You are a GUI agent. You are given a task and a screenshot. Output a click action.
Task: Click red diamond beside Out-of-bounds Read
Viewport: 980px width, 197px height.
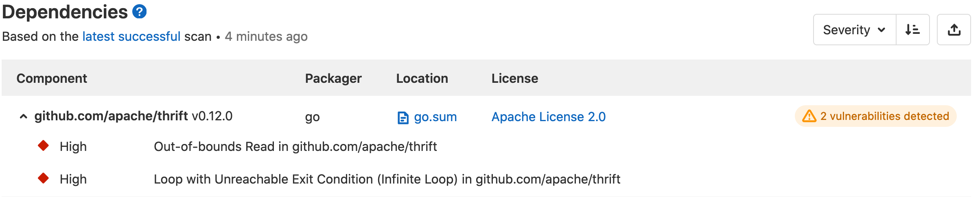[x=43, y=146]
